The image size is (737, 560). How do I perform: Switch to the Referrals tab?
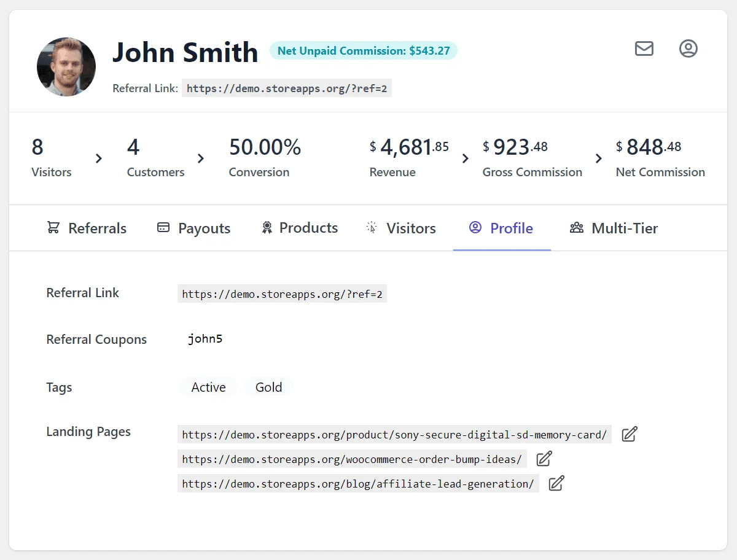[x=87, y=228]
